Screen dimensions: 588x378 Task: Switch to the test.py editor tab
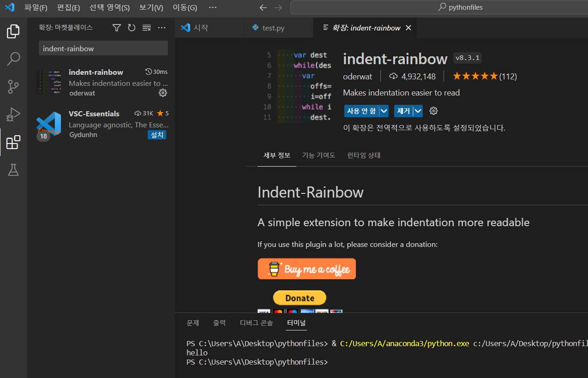pos(278,28)
